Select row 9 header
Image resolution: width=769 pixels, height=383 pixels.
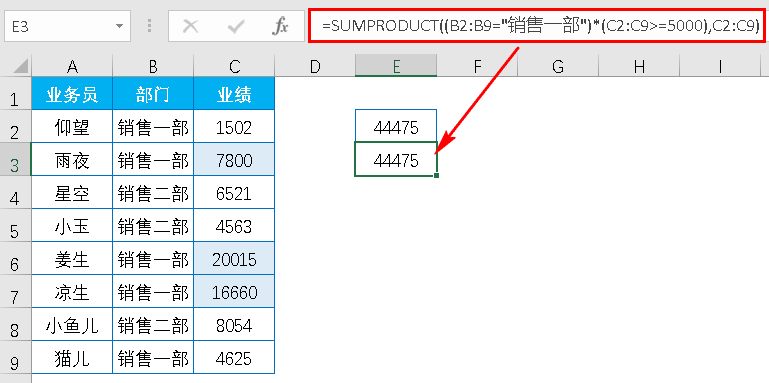pos(15,357)
